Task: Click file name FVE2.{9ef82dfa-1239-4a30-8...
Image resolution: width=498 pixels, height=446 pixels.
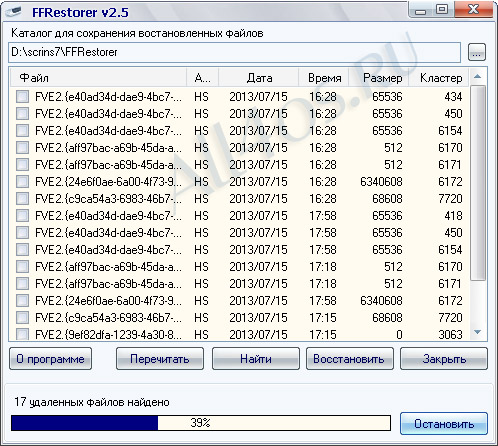Action: pos(108,334)
